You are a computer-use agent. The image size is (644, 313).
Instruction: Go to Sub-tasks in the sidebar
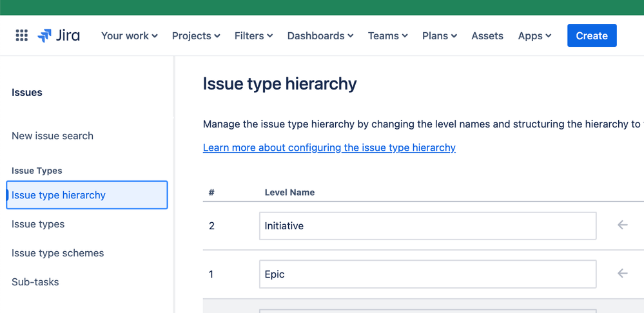click(35, 282)
